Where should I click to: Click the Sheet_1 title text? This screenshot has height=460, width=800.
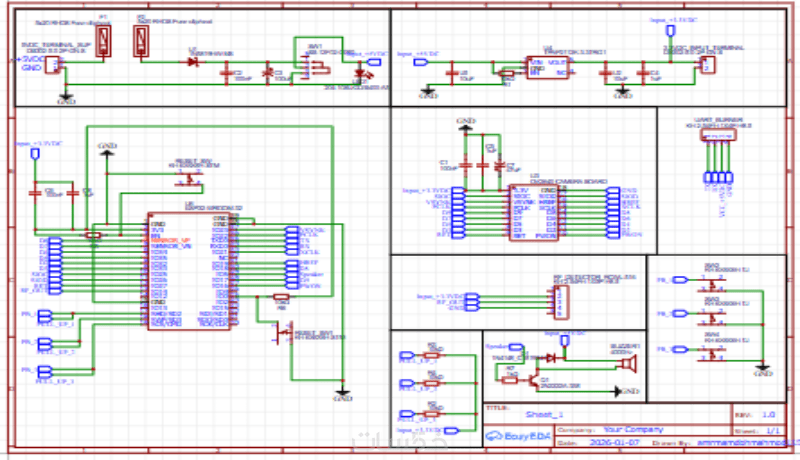click(544, 415)
